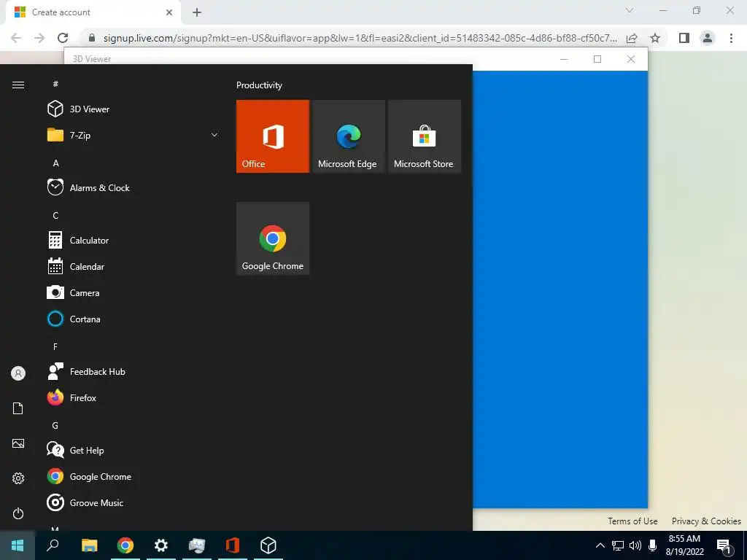747x560 pixels.
Task: Open the Terms of Use link
Action: pyautogui.click(x=632, y=521)
